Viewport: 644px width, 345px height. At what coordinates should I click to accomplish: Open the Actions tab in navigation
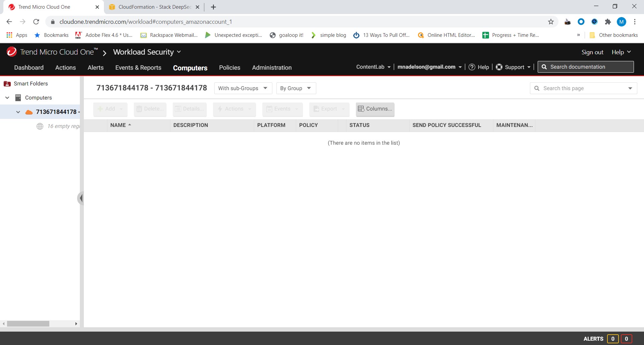click(x=65, y=68)
